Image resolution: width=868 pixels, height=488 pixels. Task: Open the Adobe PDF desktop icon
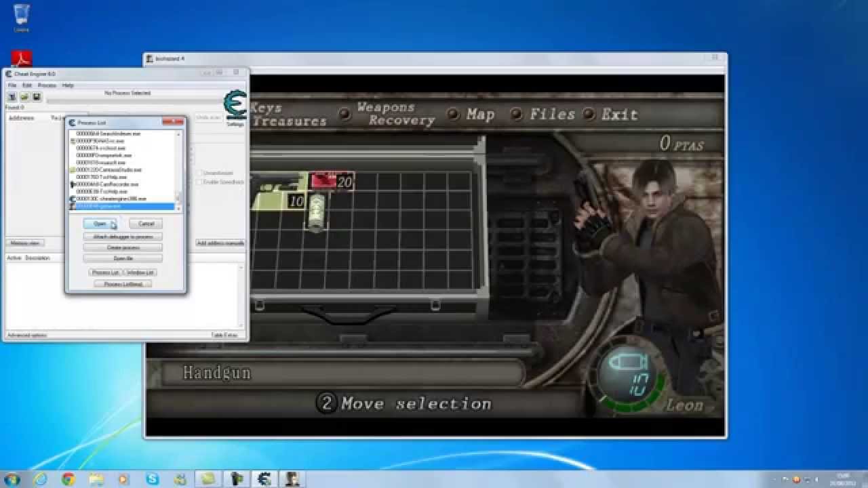coord(21,60)
